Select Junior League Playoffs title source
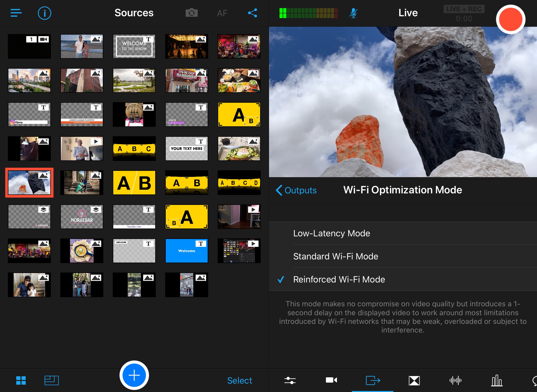Image resolution: width=537 pixels, height=392 pixels. coord(82,115)
